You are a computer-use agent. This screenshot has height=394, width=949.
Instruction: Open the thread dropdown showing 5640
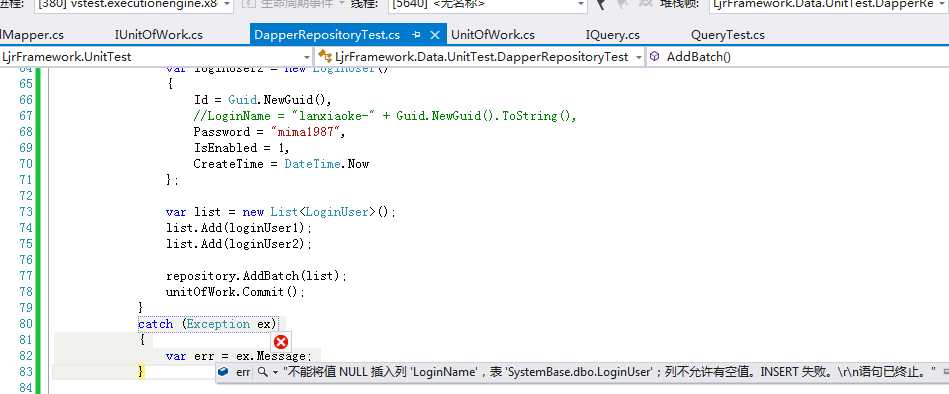(488, 5)
